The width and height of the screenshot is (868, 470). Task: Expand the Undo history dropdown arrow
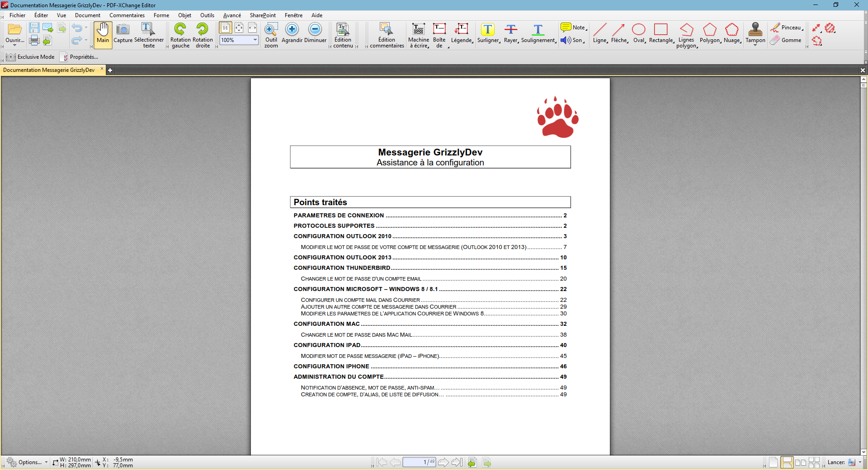[86, 28]
